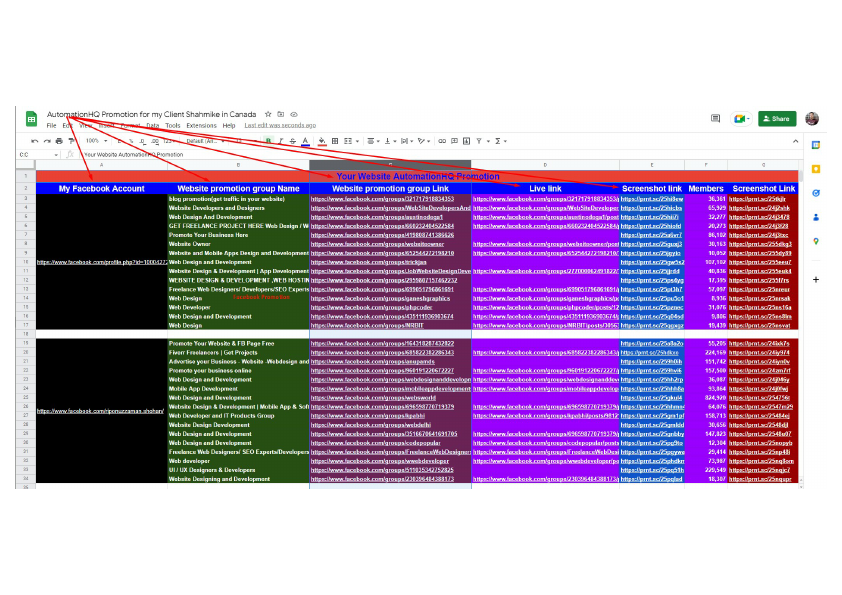Click the increase decimal places icon
Screen dimensions: 842x595
click(x=155, y=141)
